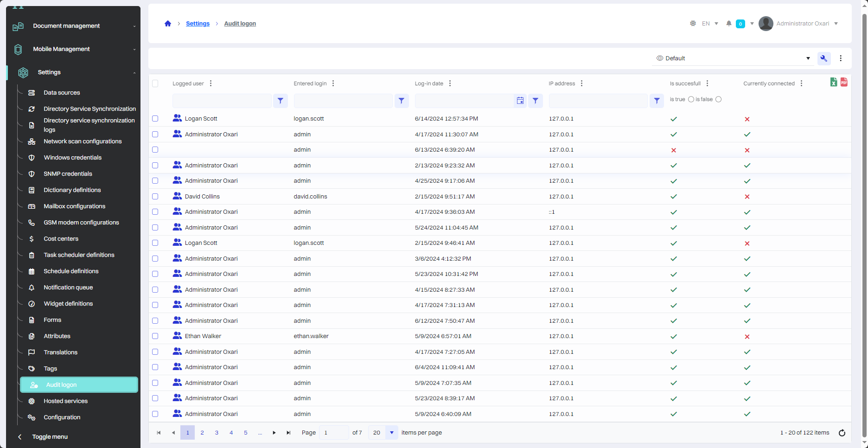Image resolution: width=868 pixels, height=448 pixels.
Task: Click the filter icon for Logged user
Action: point(281,101)
